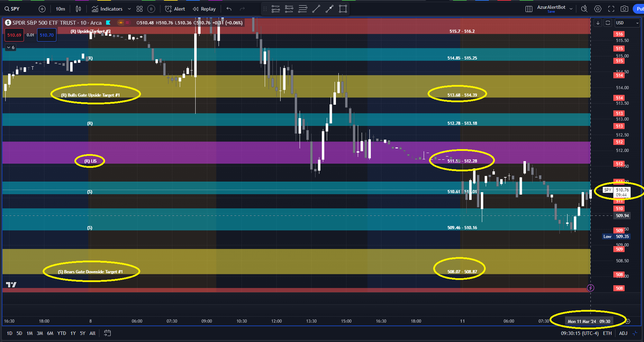Viewport: 644px width, 342px height.
Task: Open the 10m interval selector
Action: tap(61, 9)
